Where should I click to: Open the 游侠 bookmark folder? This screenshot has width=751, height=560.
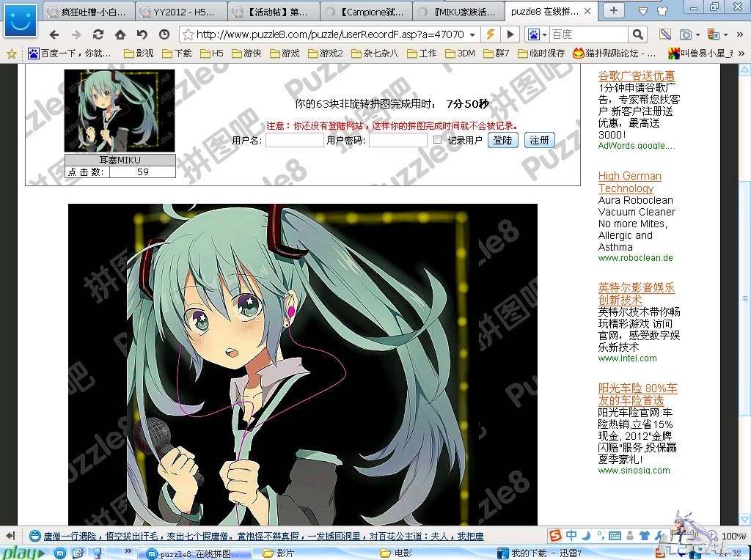pyautogui.click(x=247, y=53)
